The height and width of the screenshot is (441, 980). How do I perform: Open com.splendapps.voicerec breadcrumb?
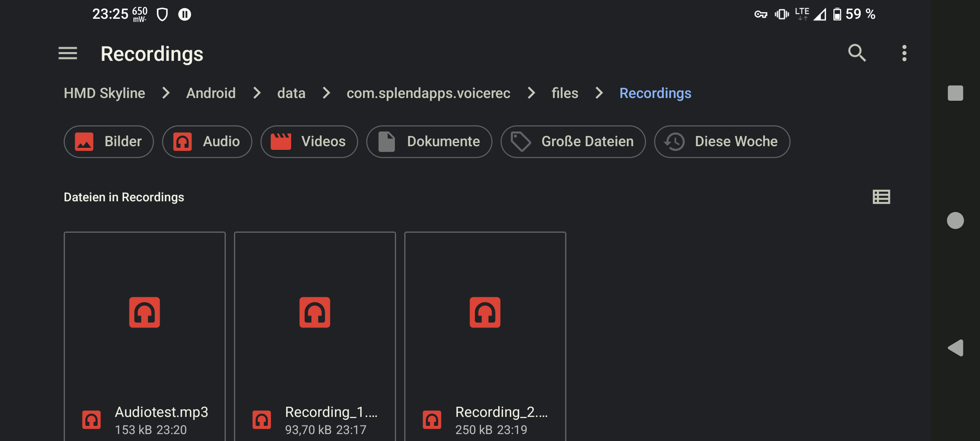428,93
